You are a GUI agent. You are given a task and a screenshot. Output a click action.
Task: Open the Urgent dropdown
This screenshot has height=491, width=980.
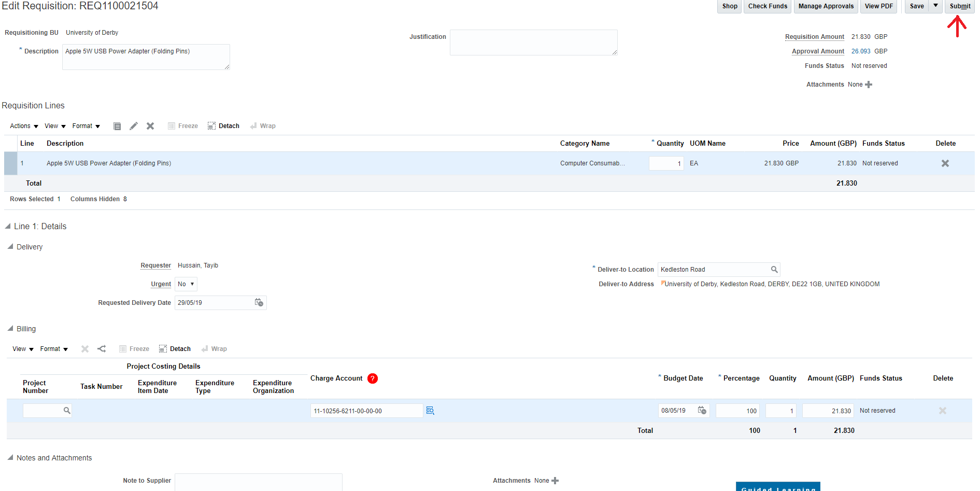186,284
